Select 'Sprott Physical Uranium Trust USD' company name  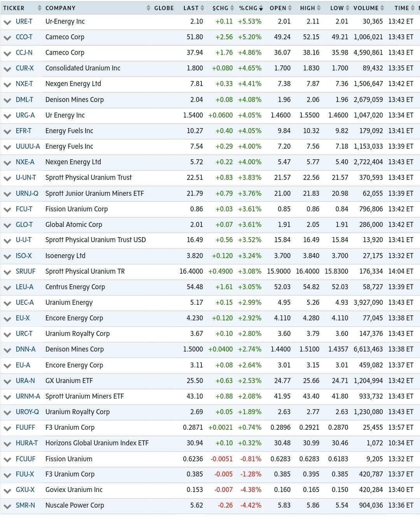(96, 240)
